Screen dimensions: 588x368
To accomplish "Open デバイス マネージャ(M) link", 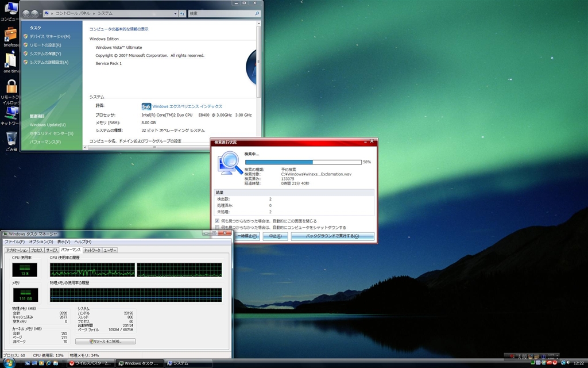I will (50, 36).
